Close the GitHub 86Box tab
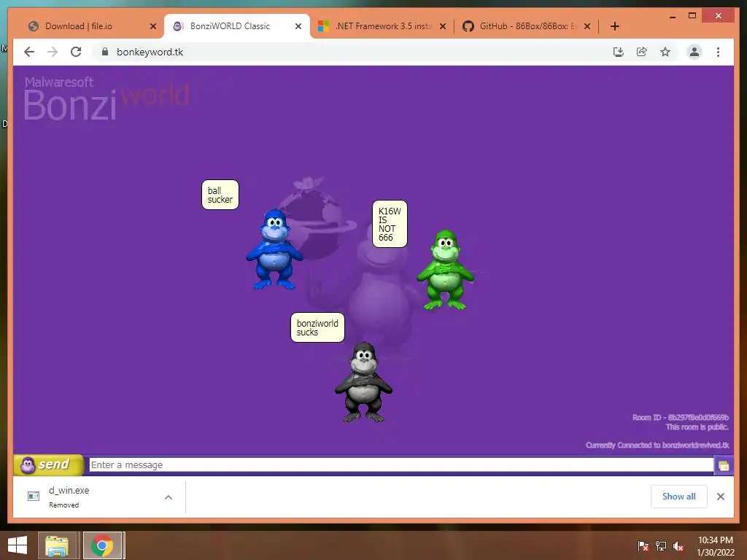 pyautogui.click(x=587, y=26)
